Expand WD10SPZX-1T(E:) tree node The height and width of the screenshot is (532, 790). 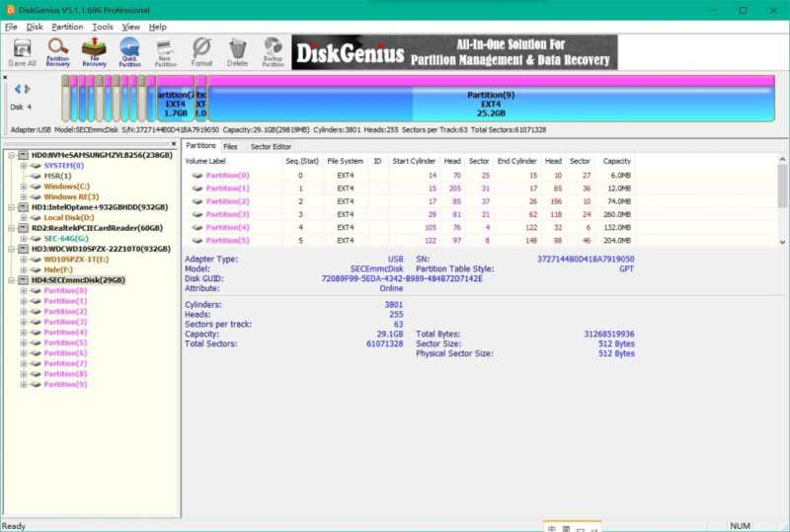tap(24, 260)
